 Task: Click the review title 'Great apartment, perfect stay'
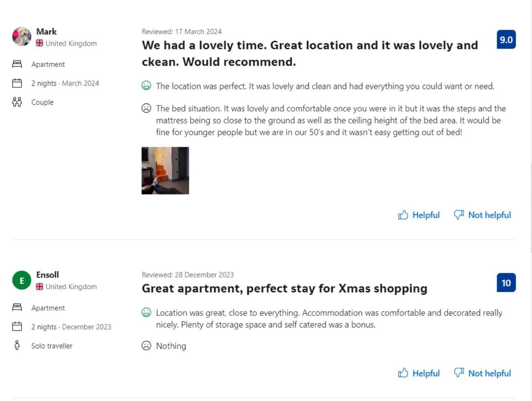point(284,289)
